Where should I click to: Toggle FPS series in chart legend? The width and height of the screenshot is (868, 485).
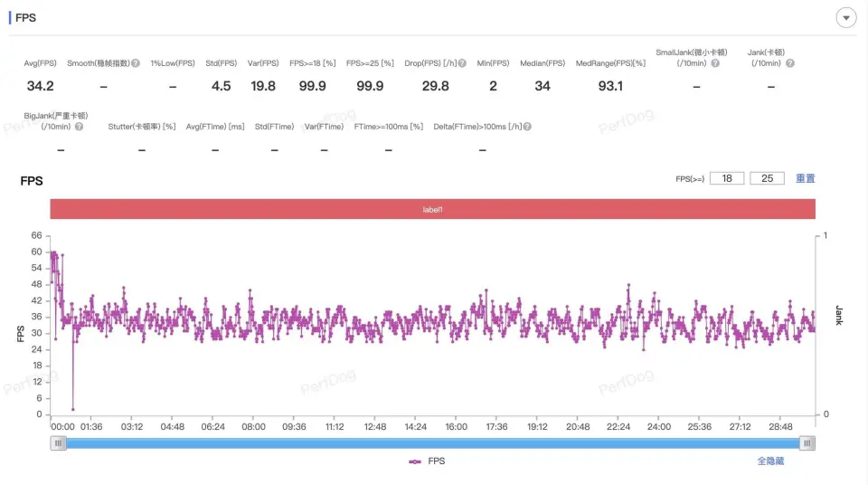[427, 461]
